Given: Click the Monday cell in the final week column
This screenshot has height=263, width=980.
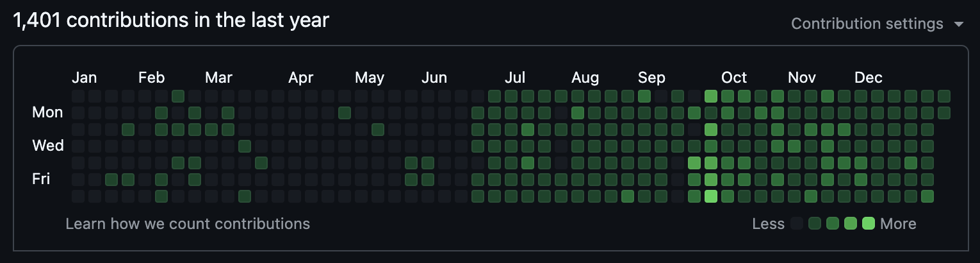Looking at the screenshot, I should coord(944,113).
